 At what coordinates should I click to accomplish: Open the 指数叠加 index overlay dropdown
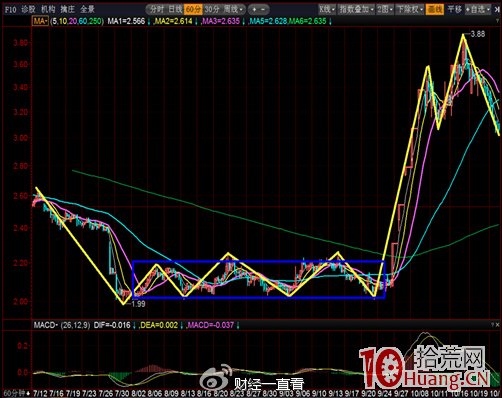pyautogui.click(x=356, y=9)
